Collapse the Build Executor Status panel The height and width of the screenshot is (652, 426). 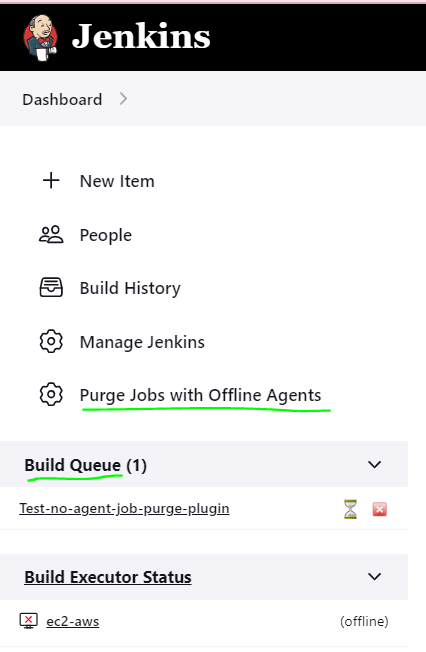pos(375,577)
